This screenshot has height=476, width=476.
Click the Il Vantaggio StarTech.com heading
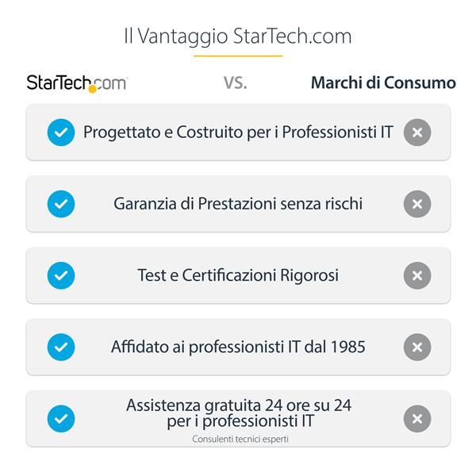238,36
